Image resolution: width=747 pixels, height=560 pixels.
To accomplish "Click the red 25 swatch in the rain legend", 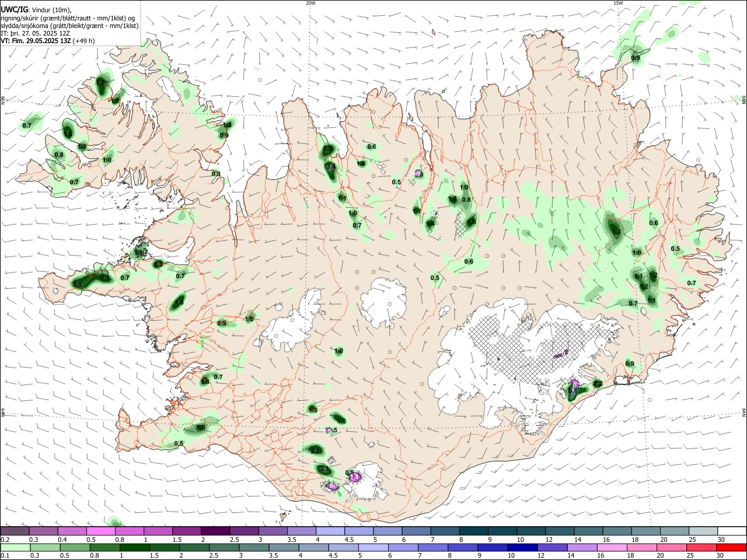I will (x=702, y=548).
